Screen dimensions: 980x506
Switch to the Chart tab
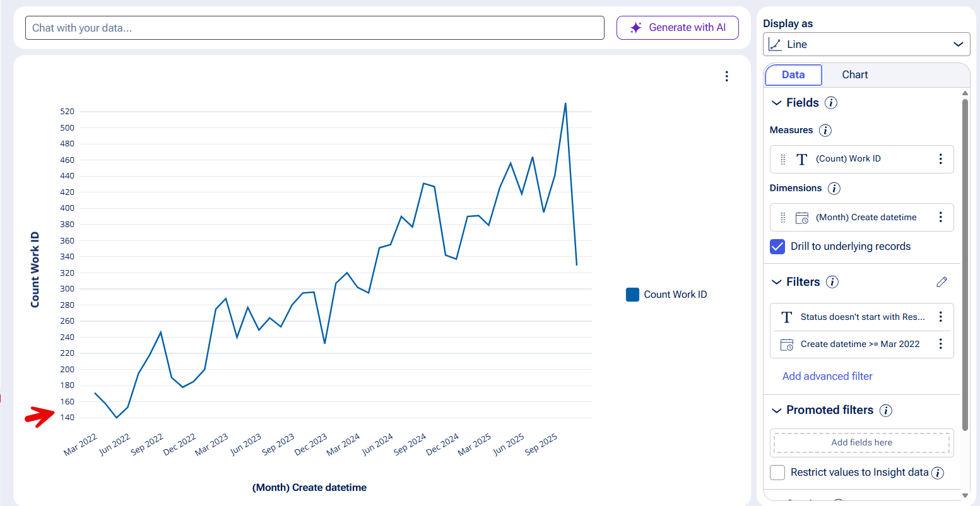pos(854,74)
